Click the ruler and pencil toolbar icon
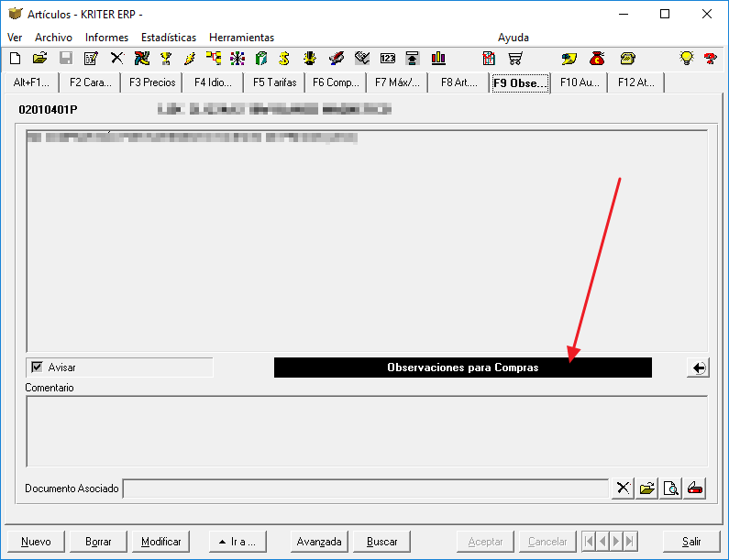This screenshot has width=729, height=560. [x=362, y=59]
